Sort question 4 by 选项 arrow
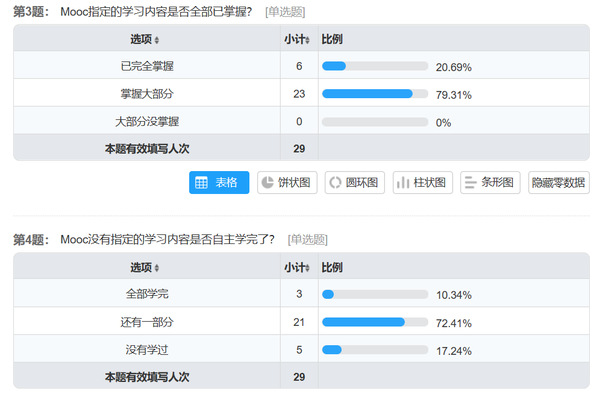599x394 pixels. [x=157, y=268]
